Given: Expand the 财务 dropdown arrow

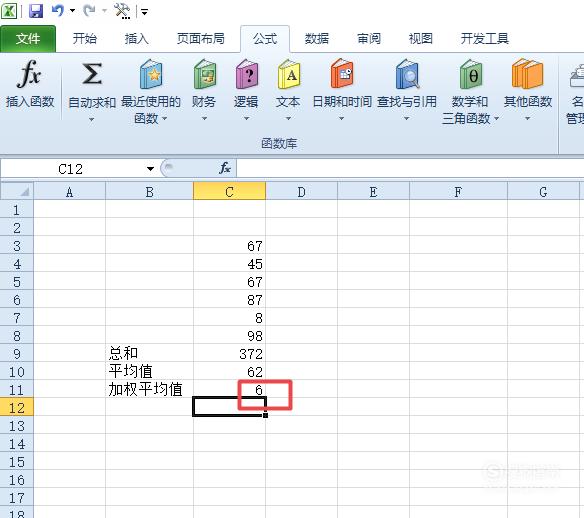Looking at the screenshot, I should 204,119.
